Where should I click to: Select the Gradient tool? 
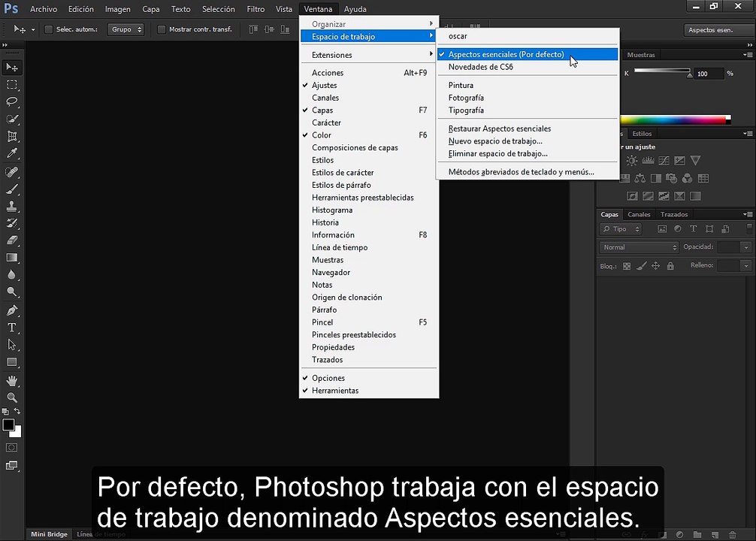point(11,258)
